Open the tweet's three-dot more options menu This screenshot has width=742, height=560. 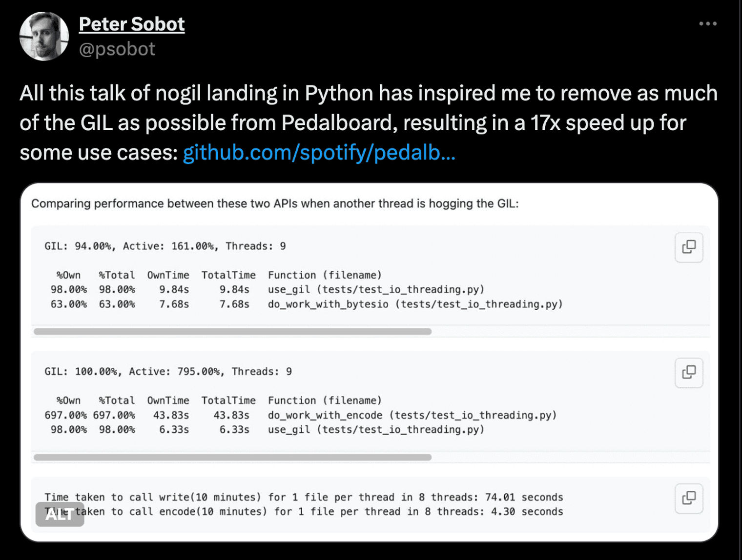(707, 23)
